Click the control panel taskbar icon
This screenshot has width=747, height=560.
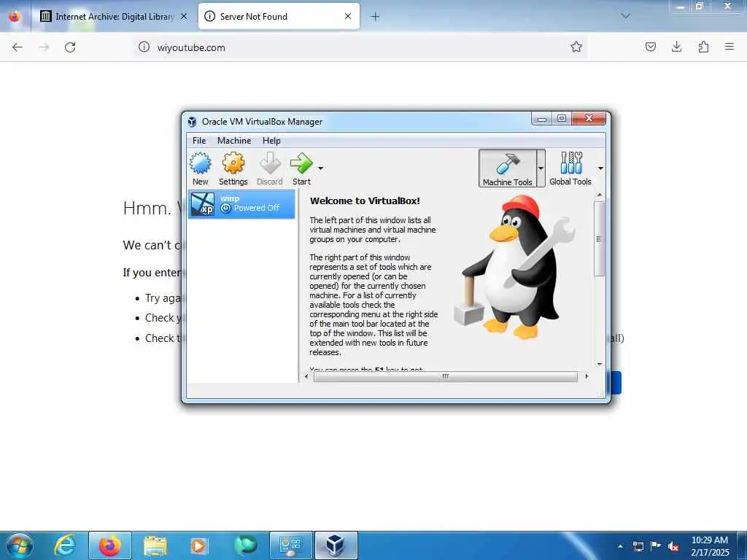point(290,545)
